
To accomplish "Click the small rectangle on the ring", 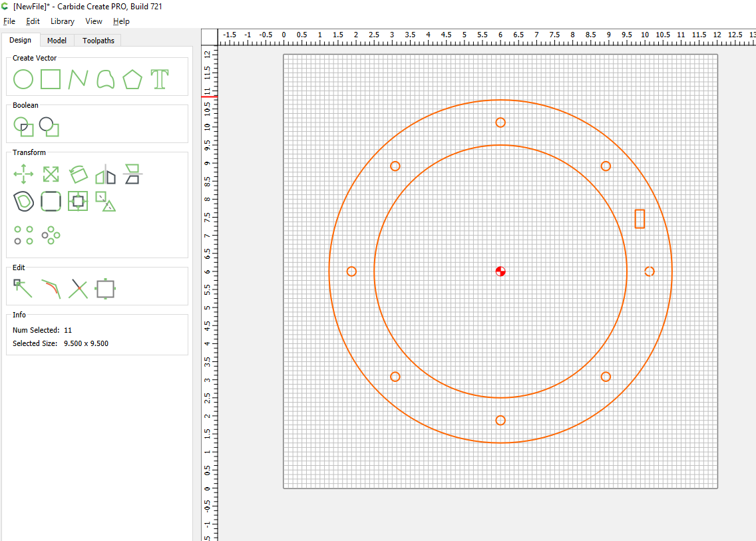I will [x=640, y=219].
